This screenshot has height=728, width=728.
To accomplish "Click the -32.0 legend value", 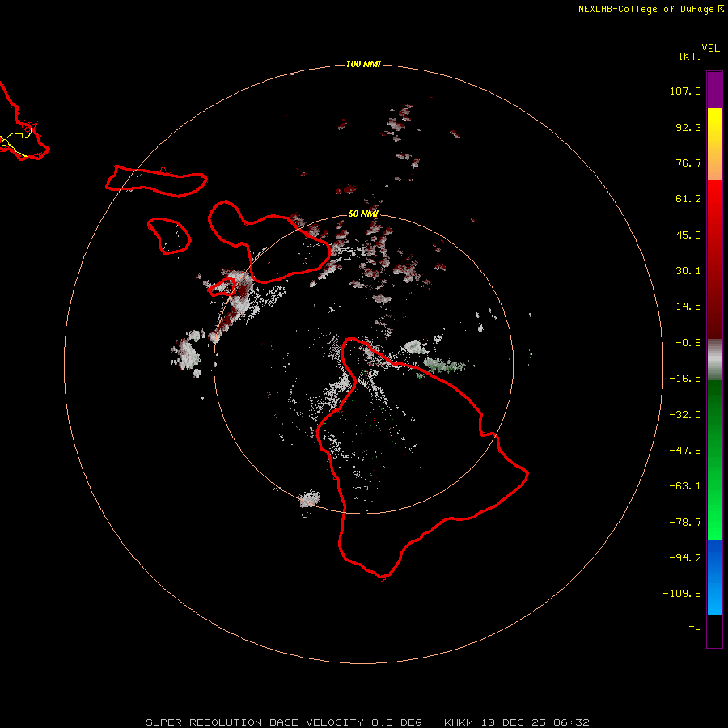I will click(685, 415).
